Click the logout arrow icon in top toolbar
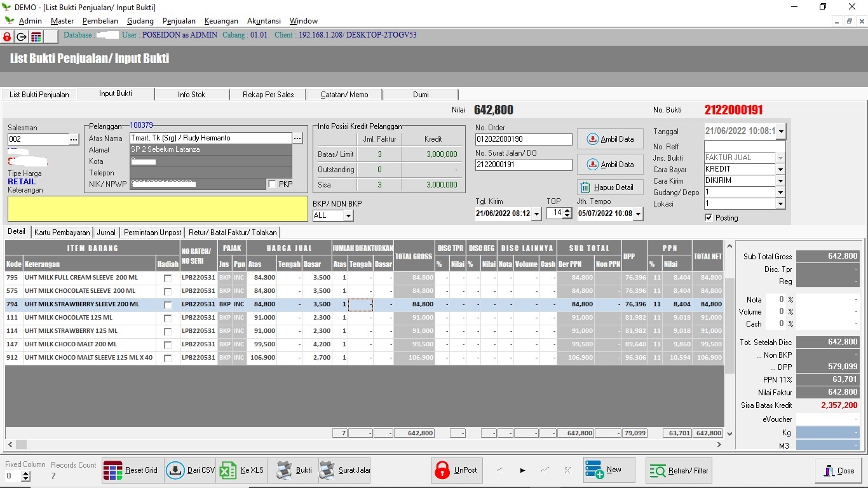The image size is (868, 488). coord(22,37)
